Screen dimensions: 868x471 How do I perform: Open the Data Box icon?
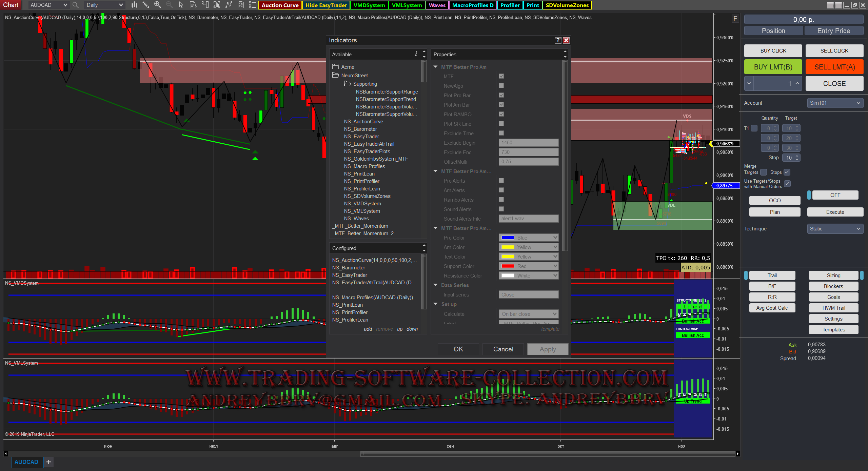click(193, 5)
